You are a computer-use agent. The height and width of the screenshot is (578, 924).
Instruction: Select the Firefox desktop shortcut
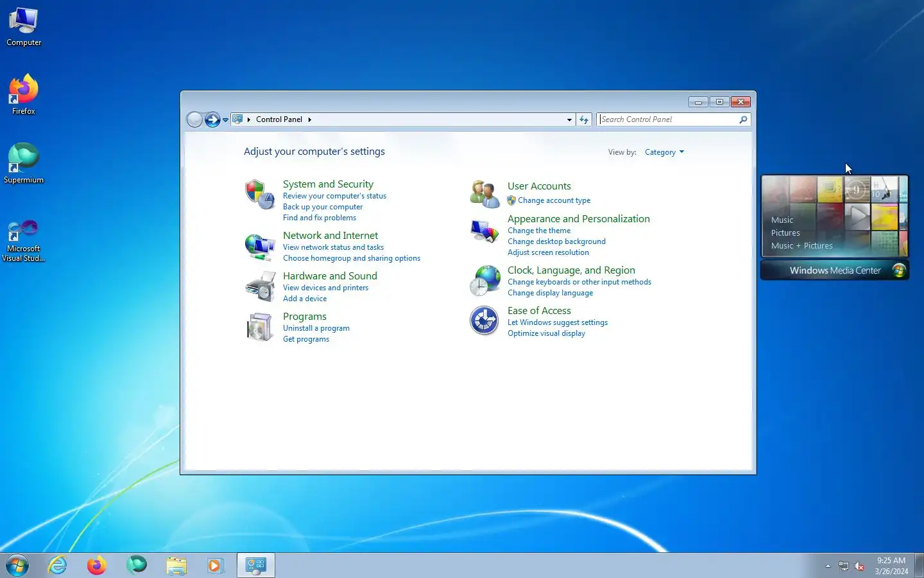pyautogui.click(x=24, y=94)
